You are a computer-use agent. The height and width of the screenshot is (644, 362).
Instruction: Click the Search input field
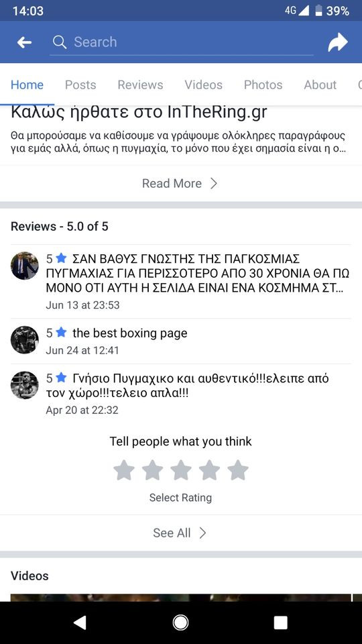click(x=182, y=42)
